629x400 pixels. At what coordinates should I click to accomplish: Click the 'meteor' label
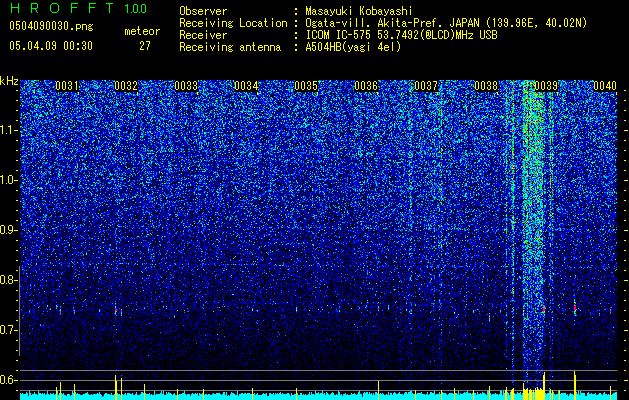(142, 31)
